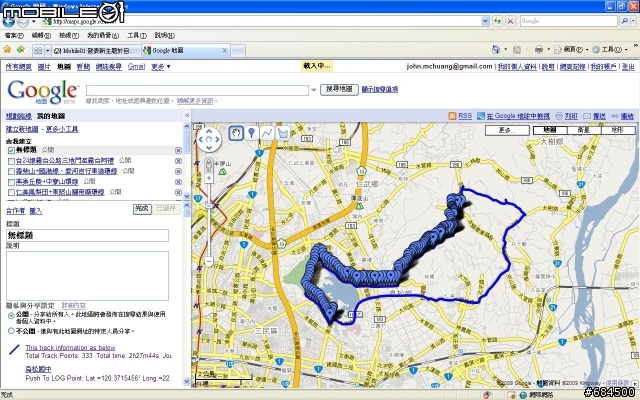Click the 完成 done button
The height and width of the screenshot is (400, 640).
pos(142,209)
